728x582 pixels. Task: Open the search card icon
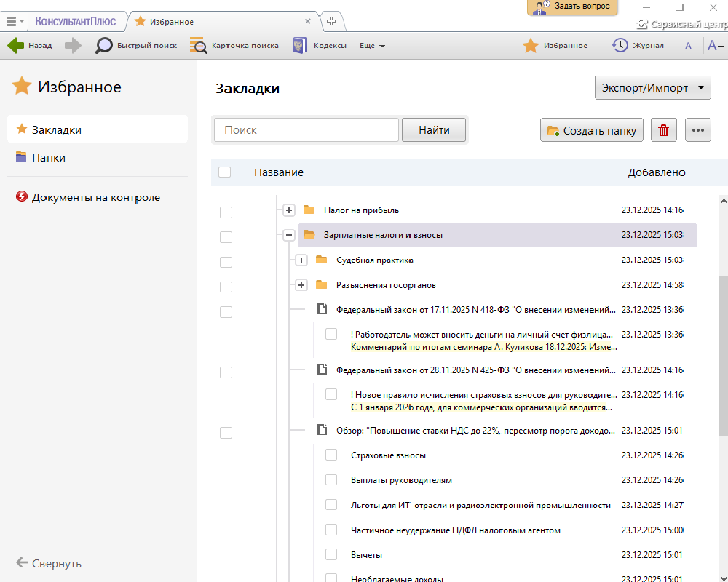(x=198, y=46)
